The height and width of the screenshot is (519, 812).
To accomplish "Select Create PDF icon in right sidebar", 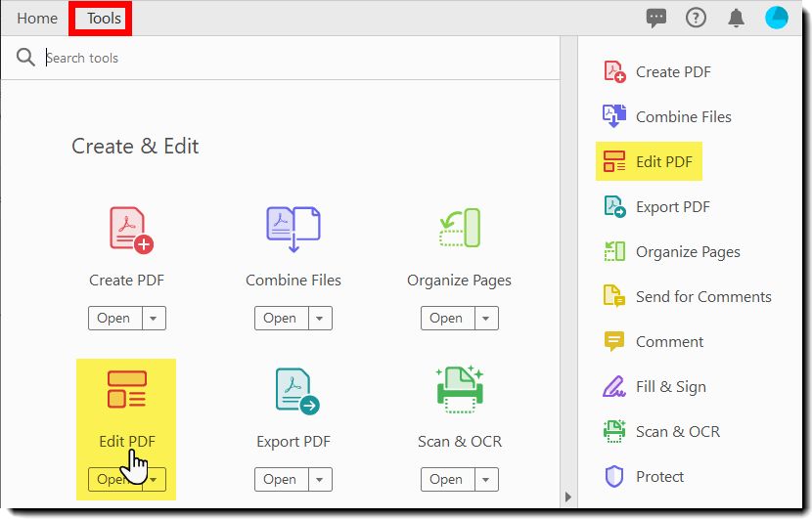I will 614,71.
